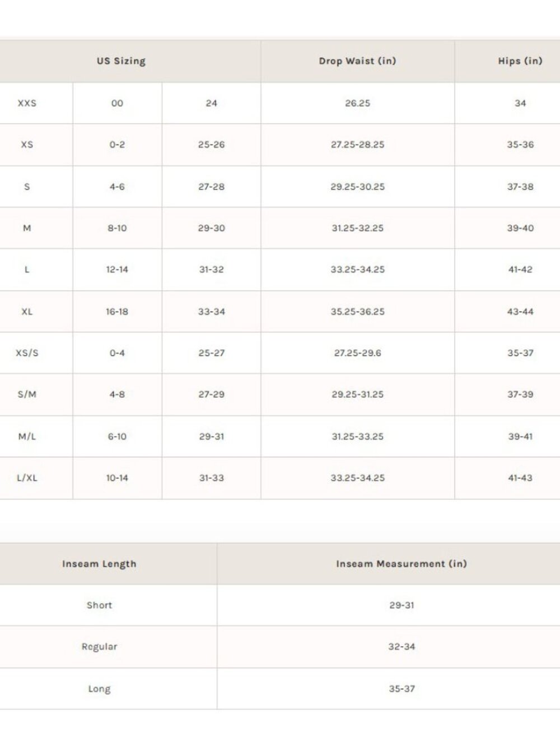Select the Long inseam label
The width and height of the screenshot is (560, 747).
coord(99,689)
